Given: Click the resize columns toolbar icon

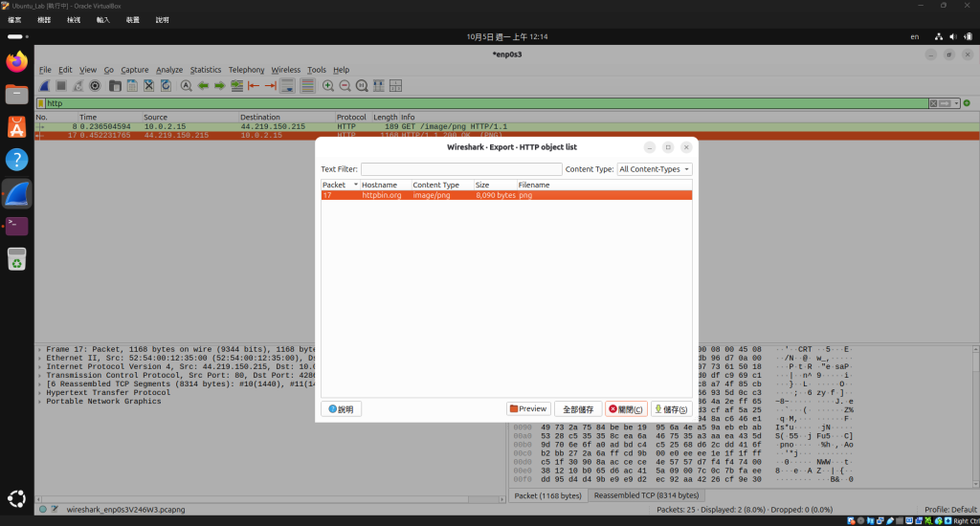Looking at the screenshot, I should (379, 85).
